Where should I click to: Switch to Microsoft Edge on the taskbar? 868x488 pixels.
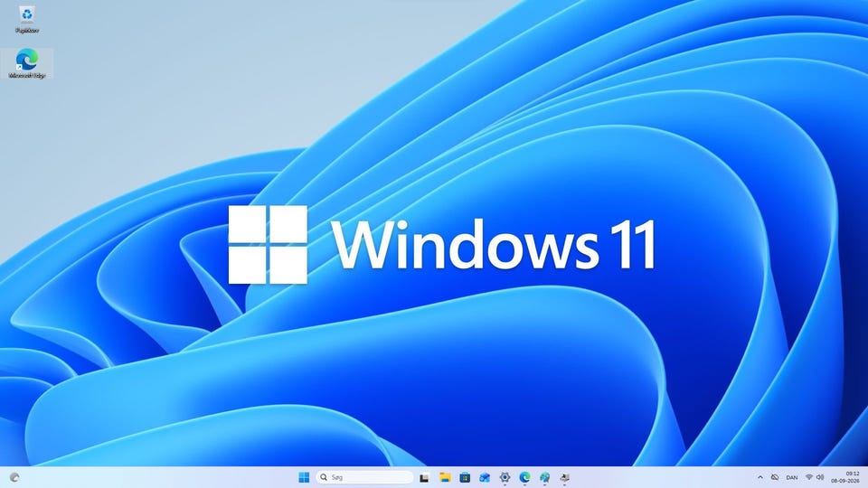[x=524, y=477]
